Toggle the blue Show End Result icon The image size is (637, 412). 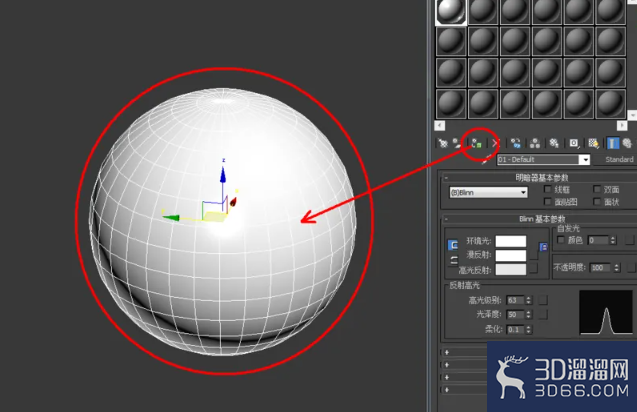(613, 143)
